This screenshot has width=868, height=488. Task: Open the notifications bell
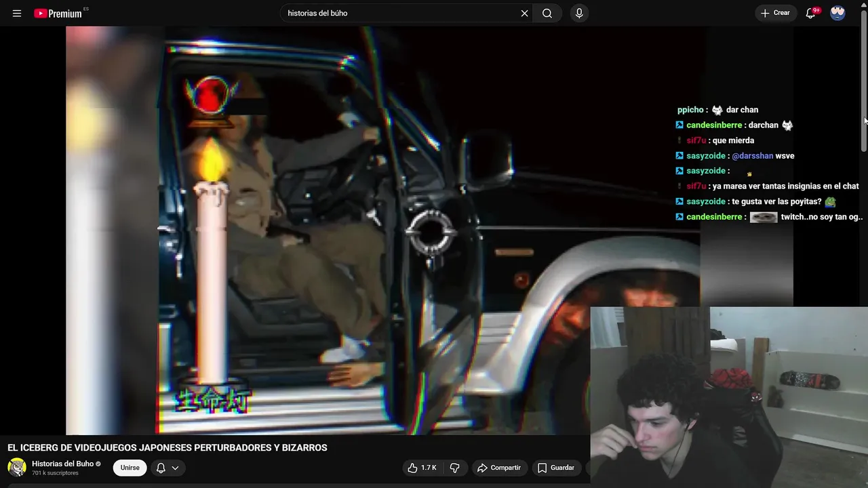click(811, 14)
